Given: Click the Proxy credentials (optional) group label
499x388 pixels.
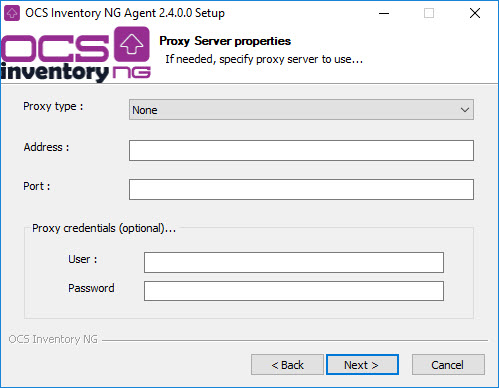Looking at the screenshot, I should coord(104,228).
